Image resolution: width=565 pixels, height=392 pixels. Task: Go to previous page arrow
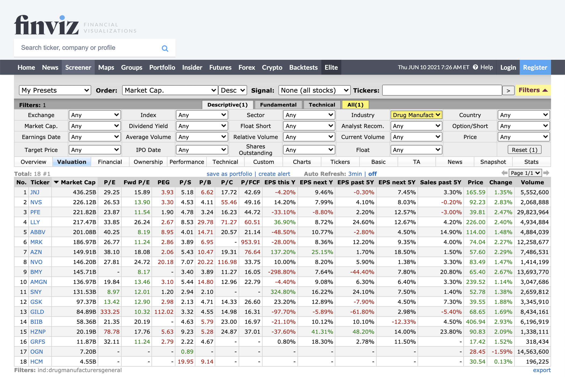pos(504,173)
